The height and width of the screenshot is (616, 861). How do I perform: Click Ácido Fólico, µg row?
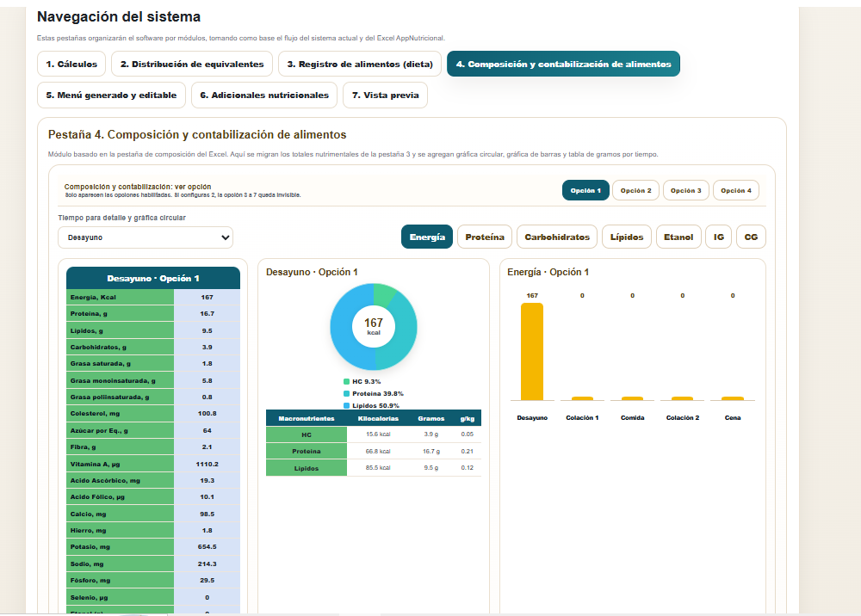153,497
